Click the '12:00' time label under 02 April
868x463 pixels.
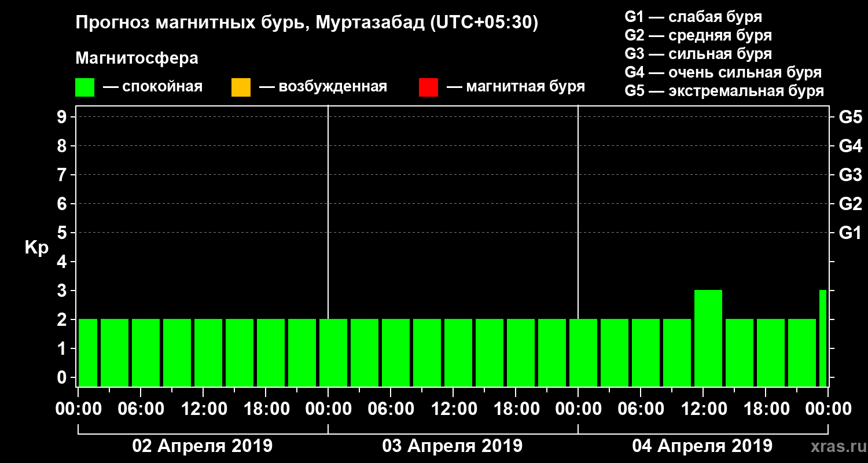[204, 409]
